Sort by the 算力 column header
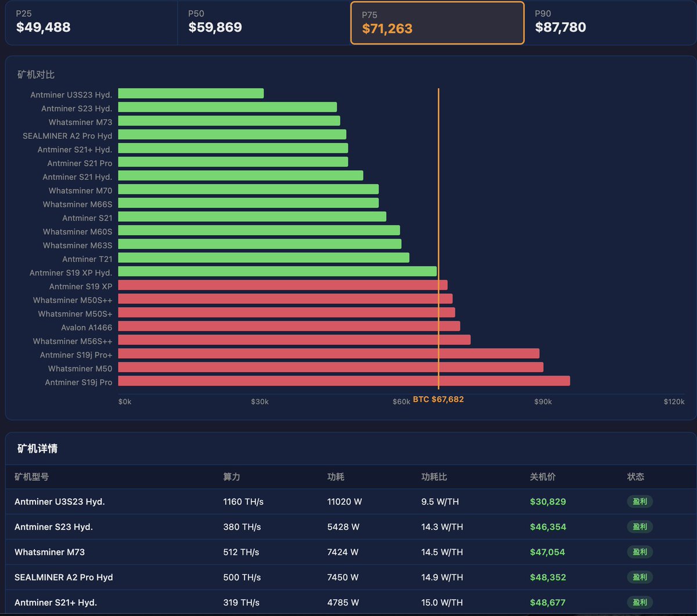The height and width of the screenshot is (616, 697). (232, 477)
